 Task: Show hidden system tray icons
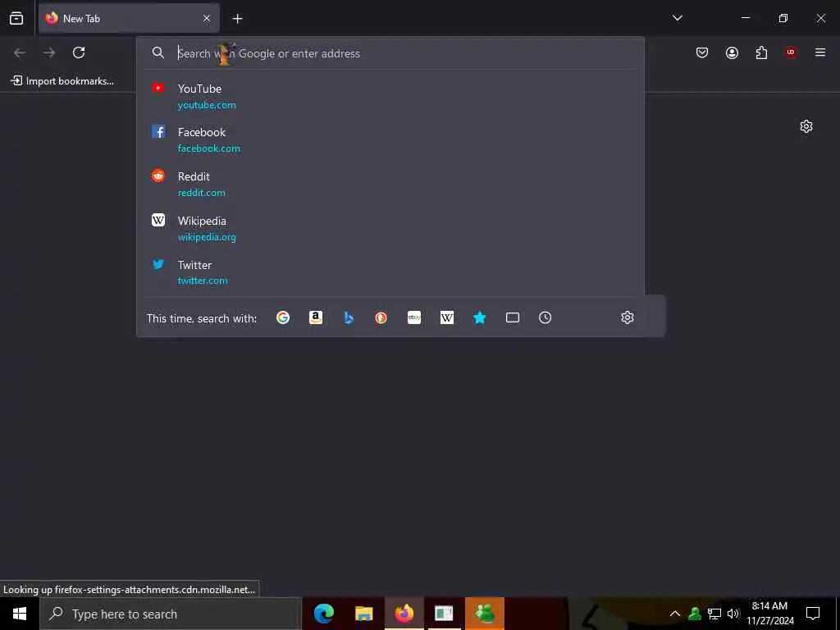[675, 614]
